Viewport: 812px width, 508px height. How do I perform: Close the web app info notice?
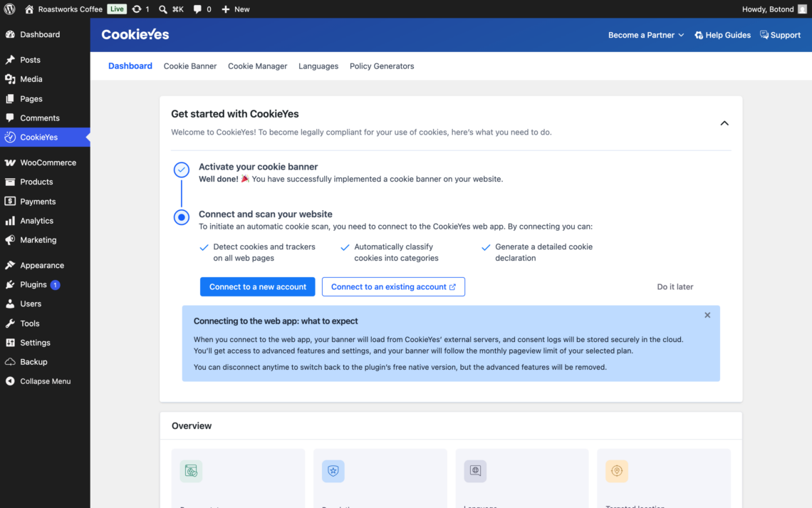[x=707, y=315]
